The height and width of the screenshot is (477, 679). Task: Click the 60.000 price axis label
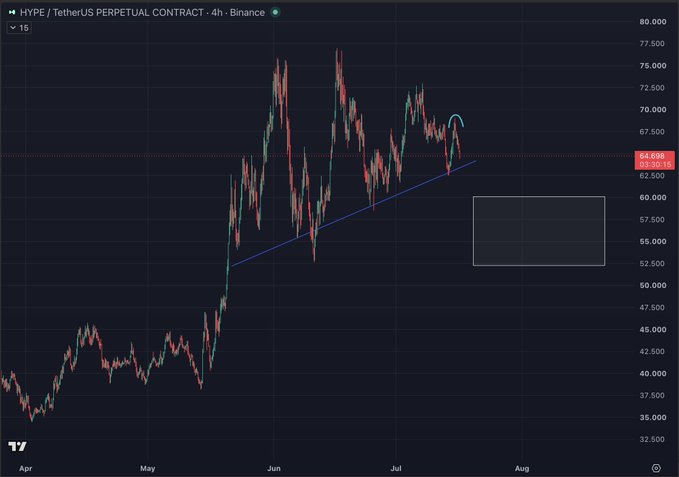pos(653,197)
